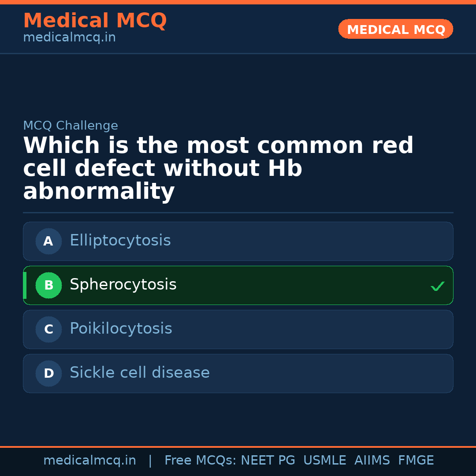The image size is (476, 476).
Task: Click the orange MEDICAL MCQ badge
Action: [395, 29]
